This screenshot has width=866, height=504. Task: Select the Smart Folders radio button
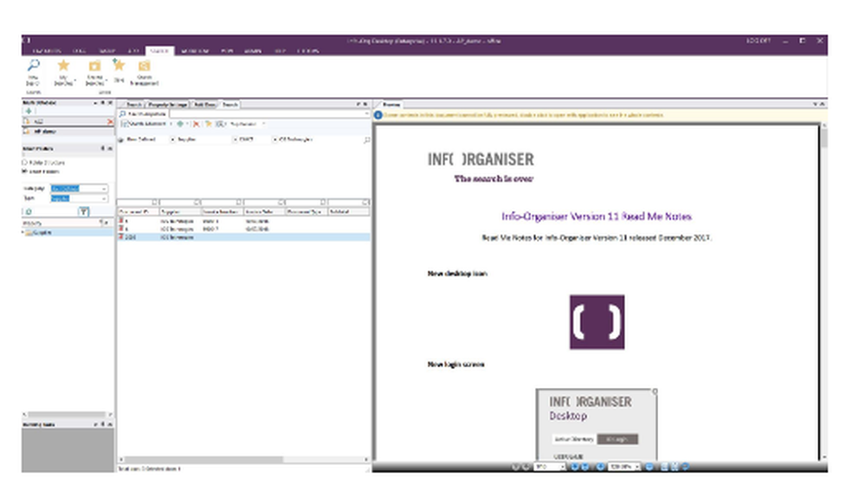(x=24, y=171)
